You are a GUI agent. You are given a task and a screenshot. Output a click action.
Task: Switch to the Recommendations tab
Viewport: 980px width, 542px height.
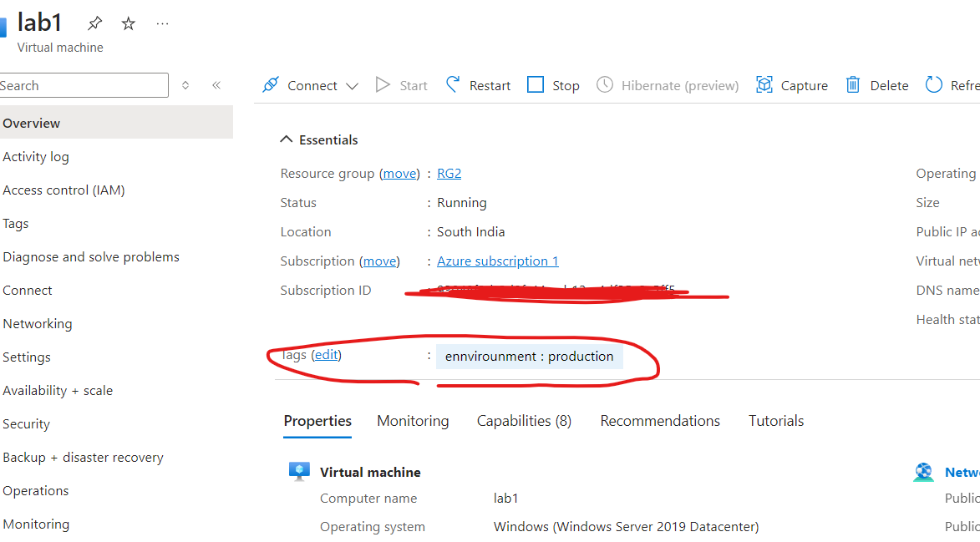(x=660, y=421)
